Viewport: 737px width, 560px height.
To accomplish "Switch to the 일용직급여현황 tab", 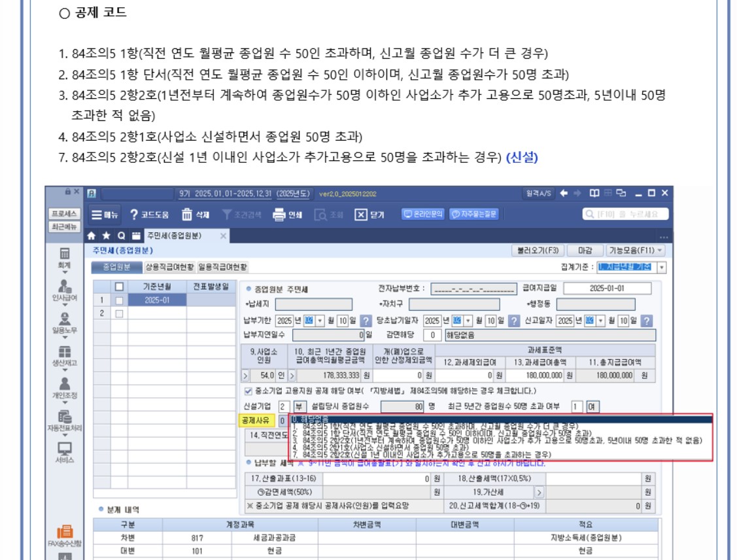I will click(223, 267).
